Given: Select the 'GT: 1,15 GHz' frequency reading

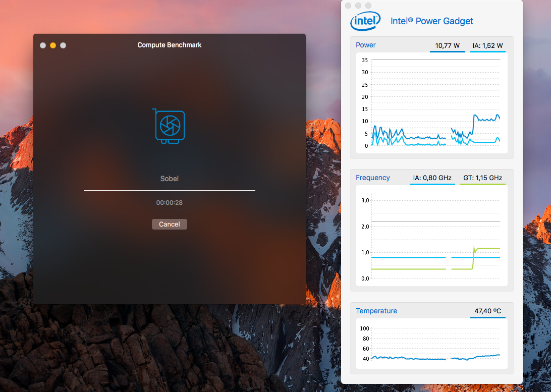Looking at the screenshot, I should tap(483, 178).
